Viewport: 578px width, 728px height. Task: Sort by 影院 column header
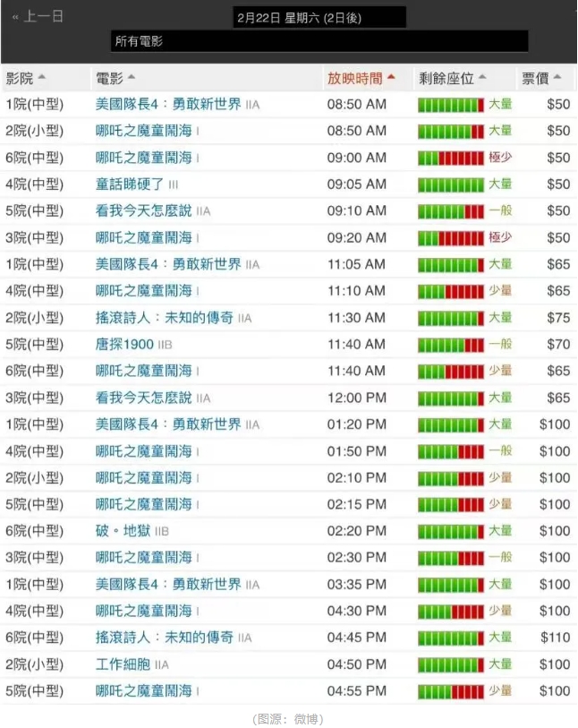click(x=26, y=78)
